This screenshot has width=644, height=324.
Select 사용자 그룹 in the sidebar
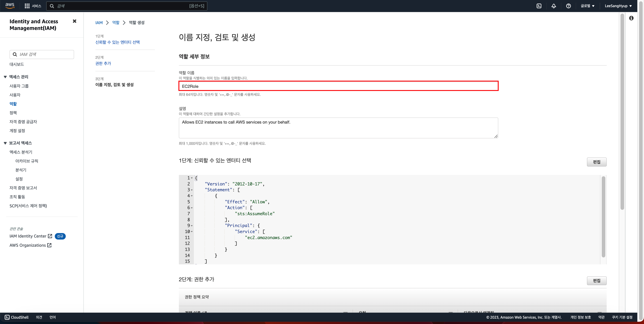coord(19,86)
